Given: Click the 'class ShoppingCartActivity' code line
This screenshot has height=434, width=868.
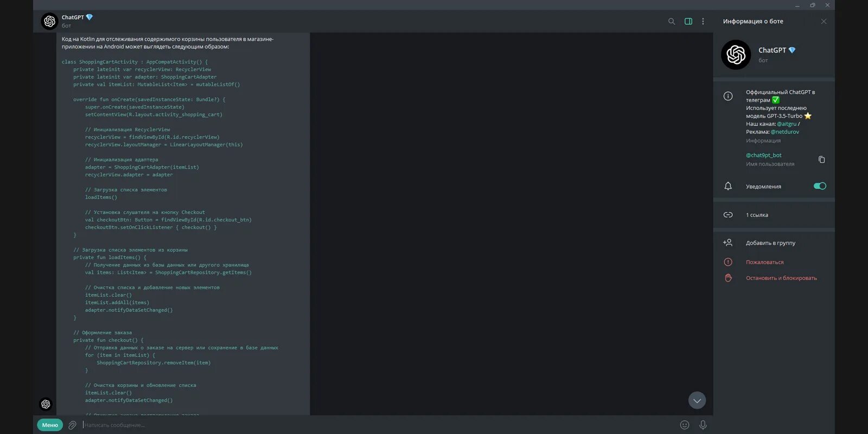Looking at the screenshot, I should (135, 62).
